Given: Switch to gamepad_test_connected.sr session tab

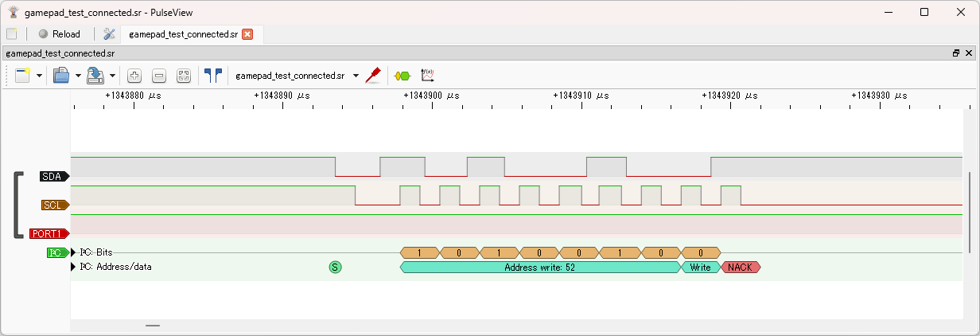Looking at the screenshot, I should 183,34.
